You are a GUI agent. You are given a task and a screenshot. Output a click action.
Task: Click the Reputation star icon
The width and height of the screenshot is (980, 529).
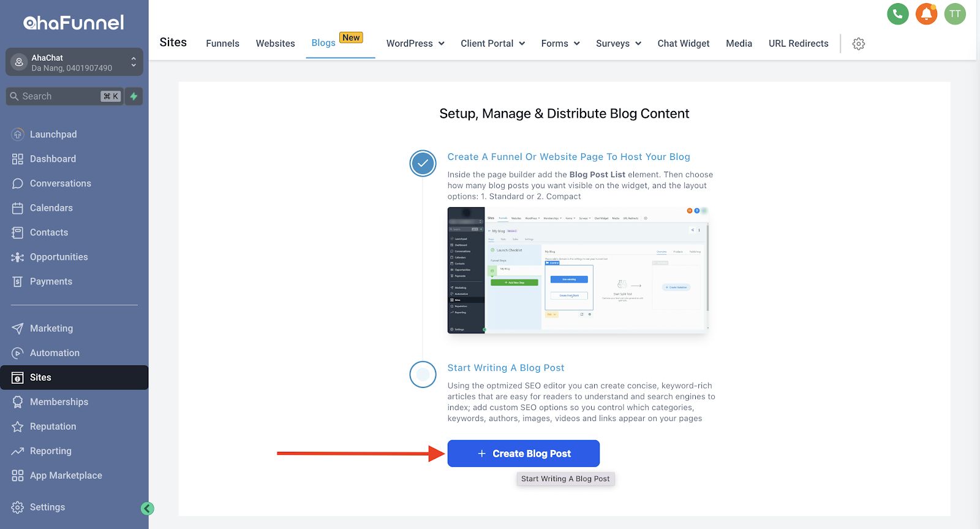[18, 427]
